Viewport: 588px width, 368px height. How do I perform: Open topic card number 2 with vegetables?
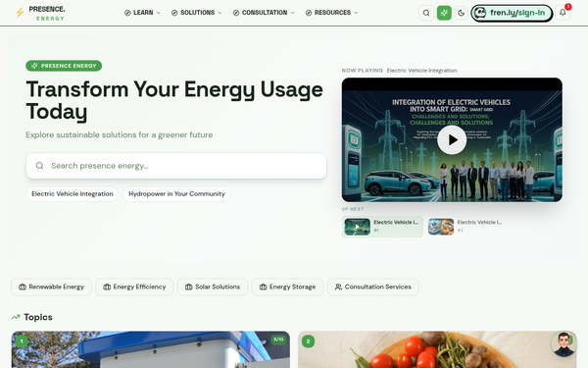tap(437, 349)
